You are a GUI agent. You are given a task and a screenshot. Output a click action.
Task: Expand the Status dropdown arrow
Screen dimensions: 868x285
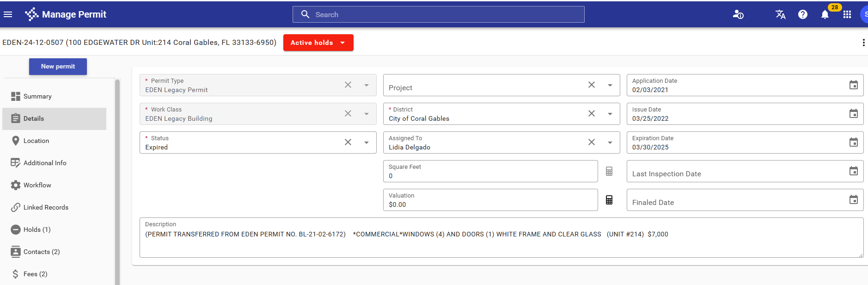coord(367,142)
